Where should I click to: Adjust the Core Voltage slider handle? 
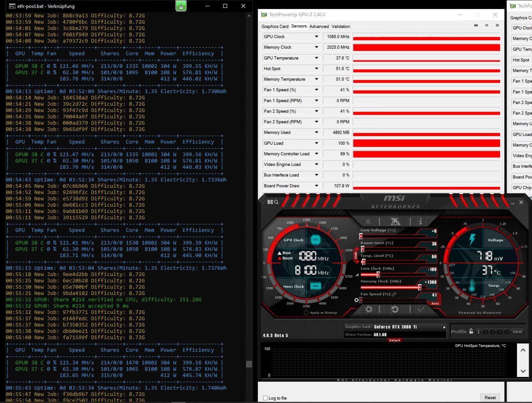[361, 237]
